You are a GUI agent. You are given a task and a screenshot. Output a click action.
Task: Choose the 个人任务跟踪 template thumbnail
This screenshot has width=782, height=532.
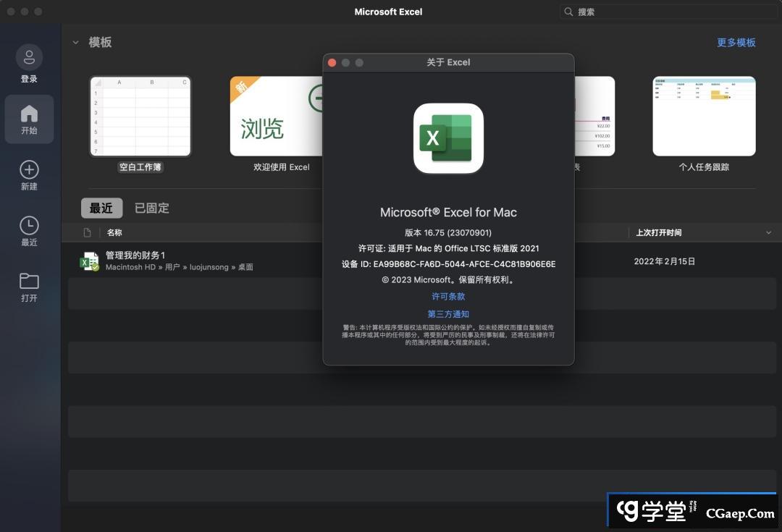(x=704, y=117)
